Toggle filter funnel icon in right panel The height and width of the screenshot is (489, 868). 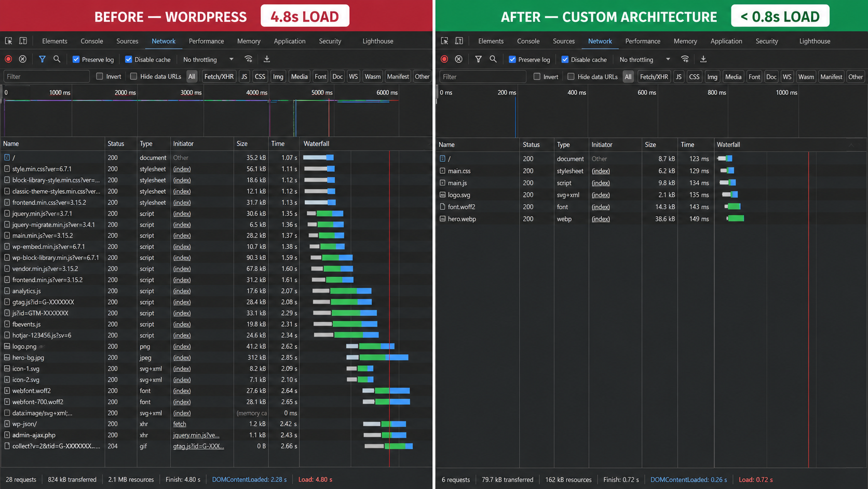(478, 59)
